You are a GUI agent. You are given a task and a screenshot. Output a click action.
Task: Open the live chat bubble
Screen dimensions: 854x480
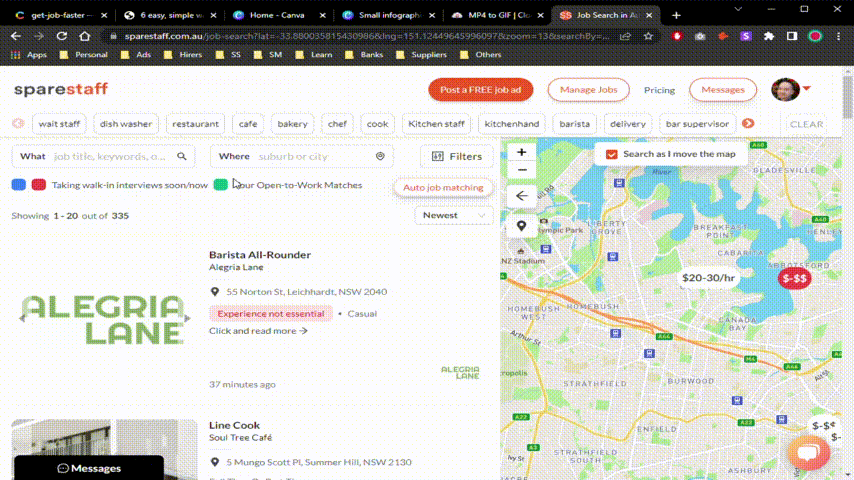(809, 452)
